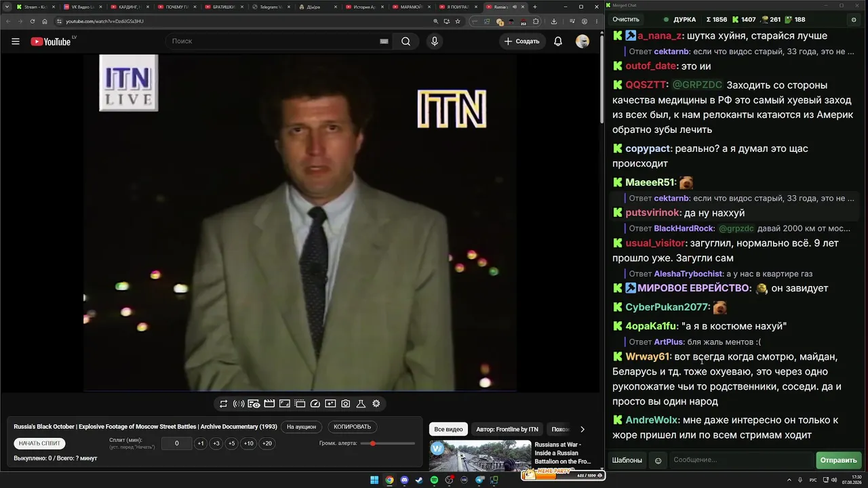Open the emoji picker in chat
Image resolution: width=868 pixels, height=488 pixels.
pyautogui.click(x=658, y=460)
